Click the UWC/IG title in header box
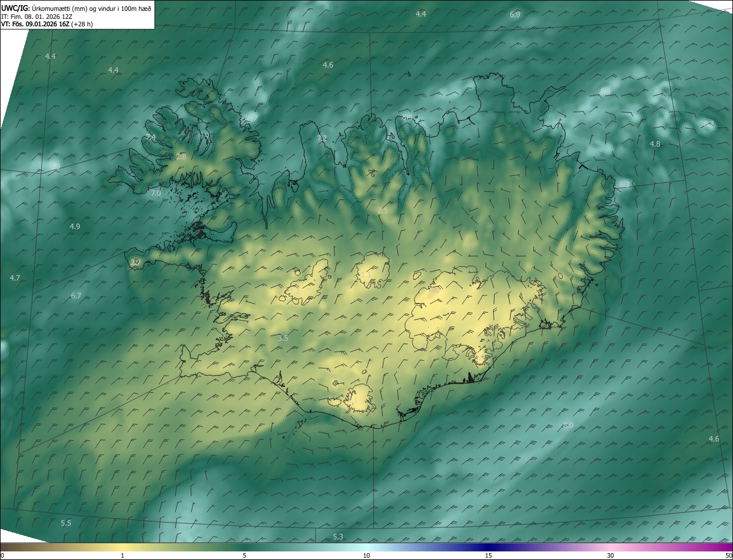Image resolution: width=733 pixels, height=560 pixels. 15,7
